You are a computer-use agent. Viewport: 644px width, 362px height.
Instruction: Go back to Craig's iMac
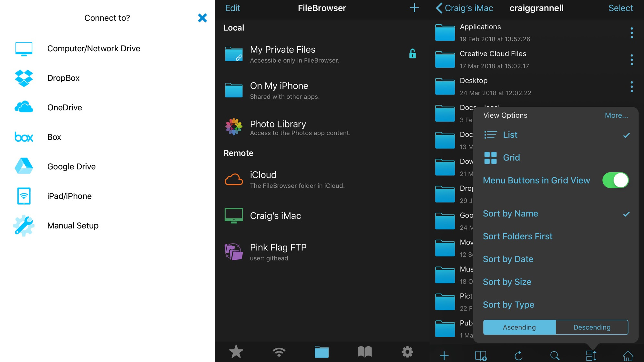coord(465,8)
